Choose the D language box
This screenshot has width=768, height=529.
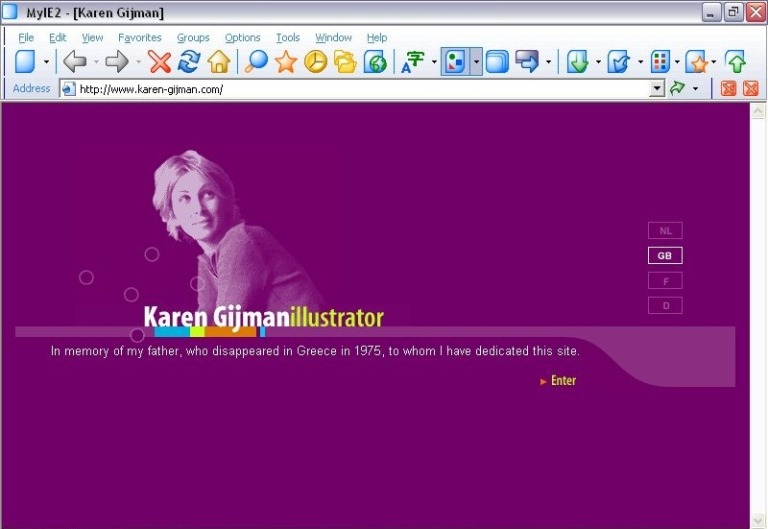pyautogui.click(x=665, y=306)
